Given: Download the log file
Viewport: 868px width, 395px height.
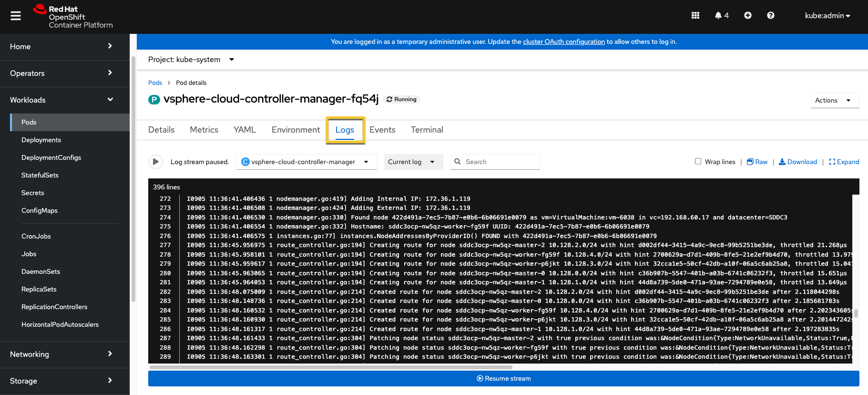Looking at the screenshot, I should click(x=798, y=162).
